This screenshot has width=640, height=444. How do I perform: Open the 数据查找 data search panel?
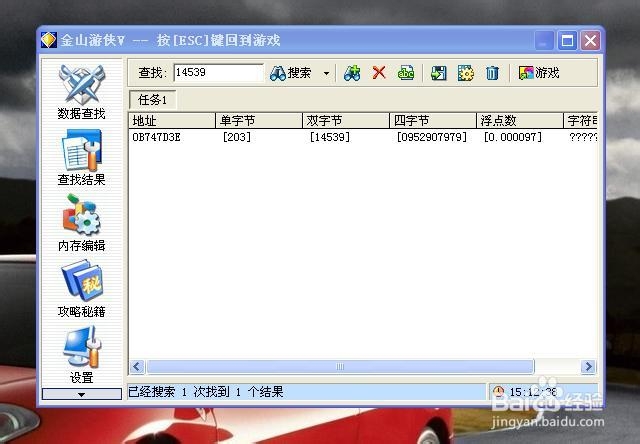point(82,92)
